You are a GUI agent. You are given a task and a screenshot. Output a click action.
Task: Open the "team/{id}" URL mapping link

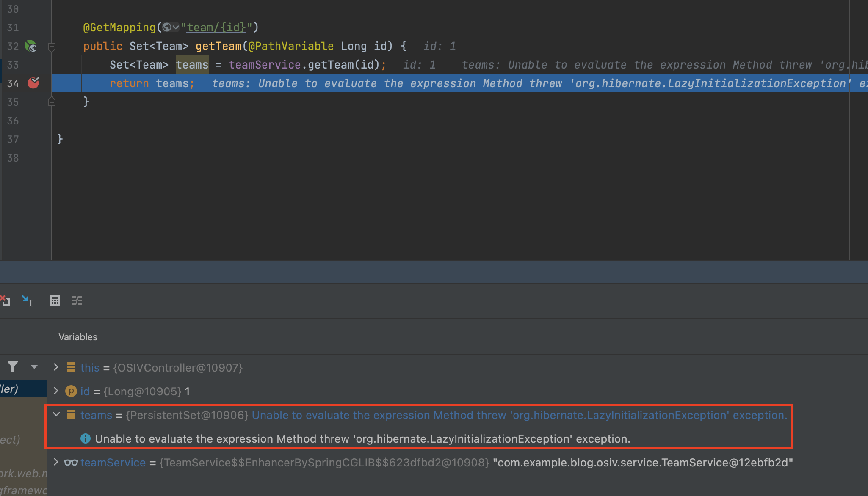pos(216,28)
